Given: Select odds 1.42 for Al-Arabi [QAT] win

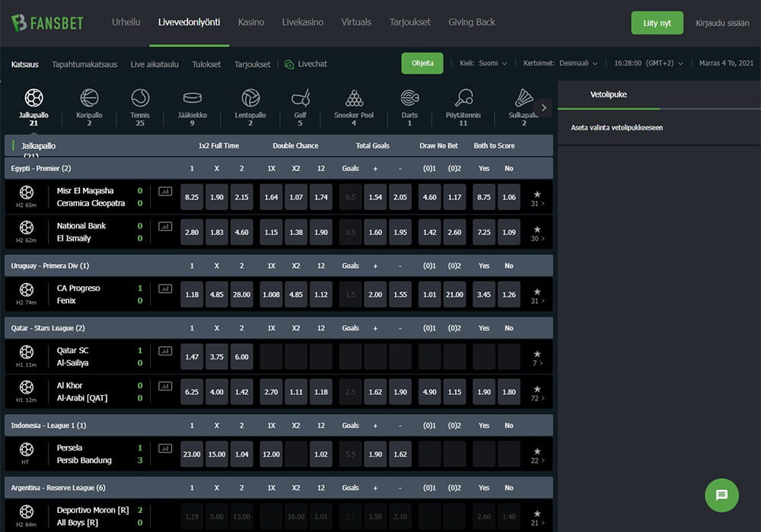Looking at the screenshot, I should click(x=242, y=392).
